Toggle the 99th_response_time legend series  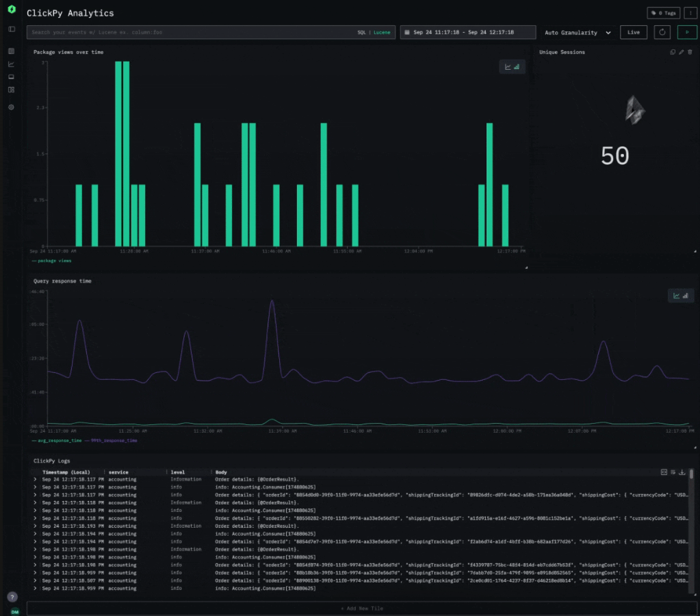coord(111,441)
